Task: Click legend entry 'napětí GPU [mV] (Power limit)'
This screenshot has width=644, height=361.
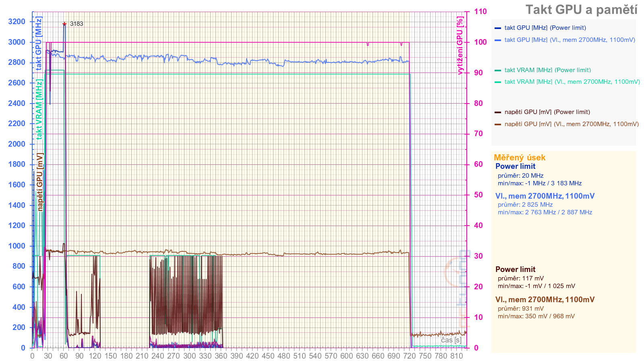Action: [x=547, y=112]
